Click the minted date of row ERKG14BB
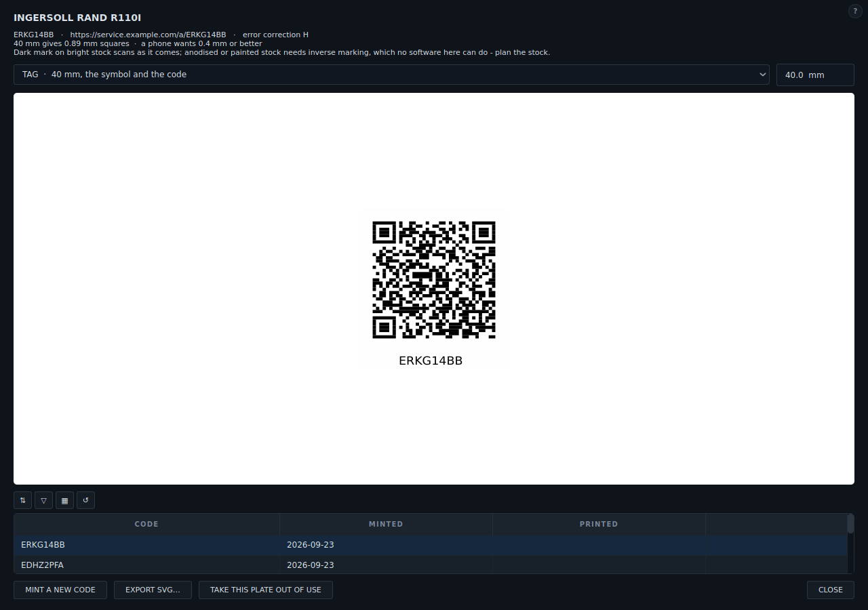 click(x=311, y=545)
